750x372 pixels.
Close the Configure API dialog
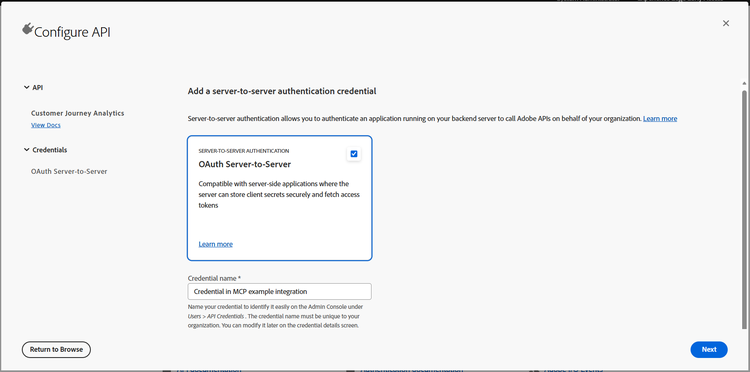click(x=726, y=23)
